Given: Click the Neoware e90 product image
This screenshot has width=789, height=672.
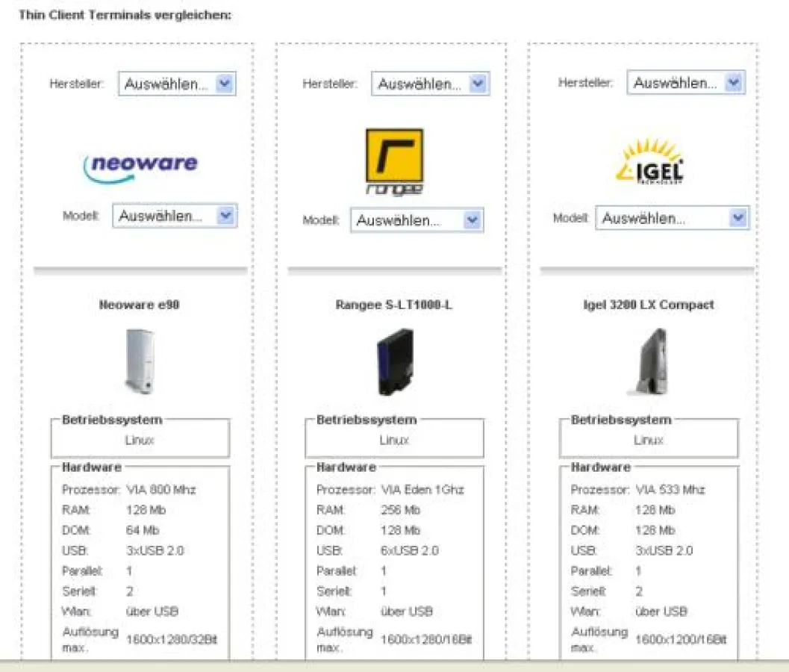Looking at the screenshot, I should [x=140, y=364].
